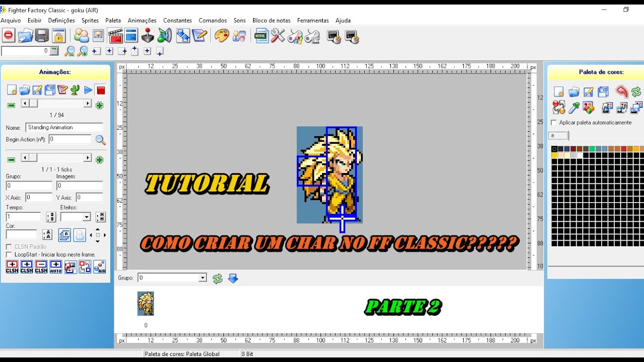The width and height of the screenshot is (644, 362).
Task: Click animation scrollbar right arrow under toolbar
Action: (88, 104)
